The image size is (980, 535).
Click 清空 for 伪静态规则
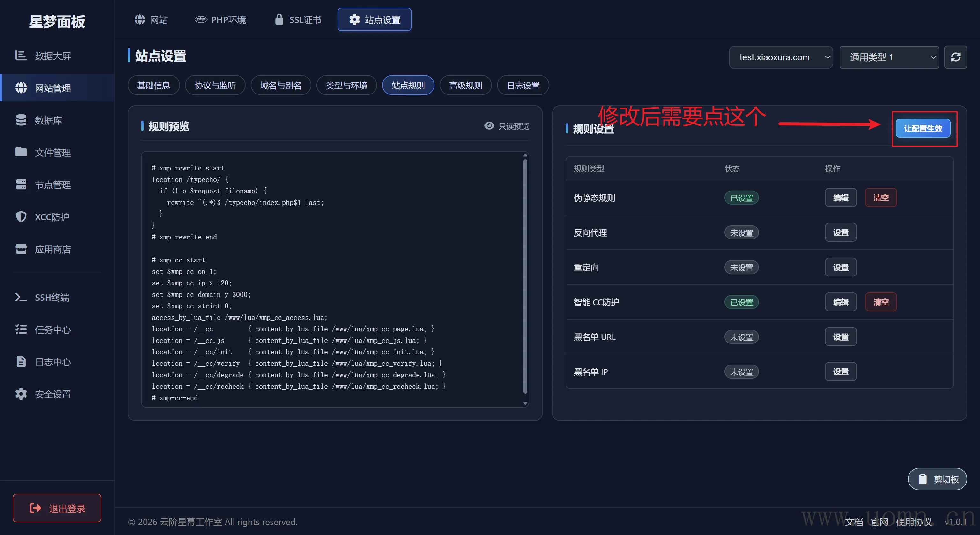(x=880, y=198)
